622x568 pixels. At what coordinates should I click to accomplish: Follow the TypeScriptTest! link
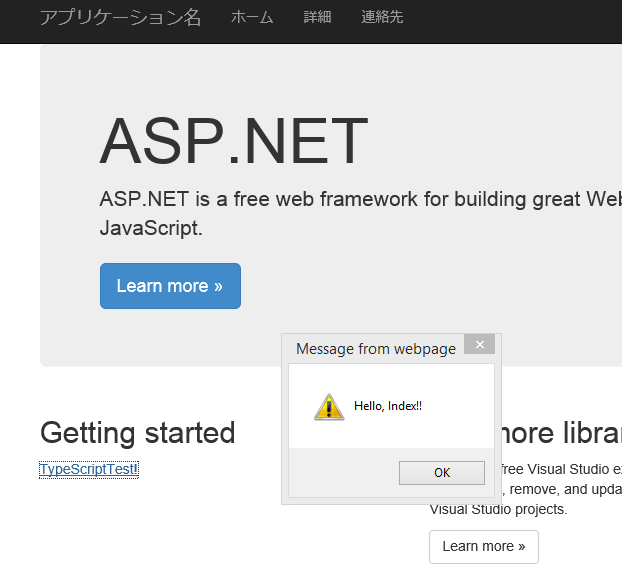(89, 469)
